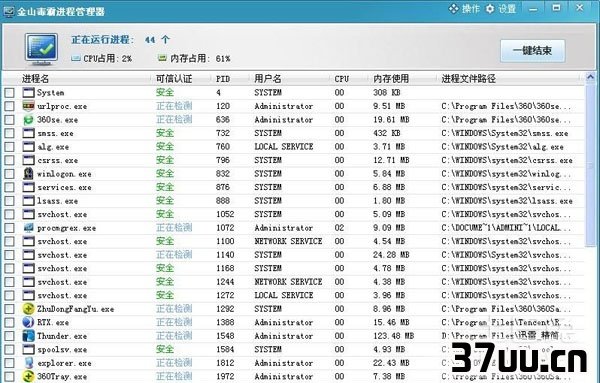The width and height of the screenshot is (600, 383).
Task: Select the csrss.exe process name
Action: tap(58, 160)
